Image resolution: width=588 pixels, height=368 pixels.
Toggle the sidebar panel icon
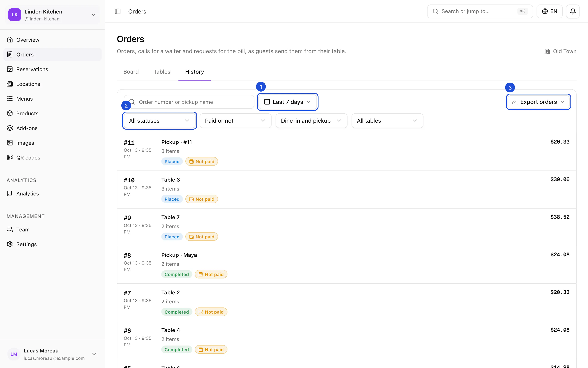click(x=118, y=11)
